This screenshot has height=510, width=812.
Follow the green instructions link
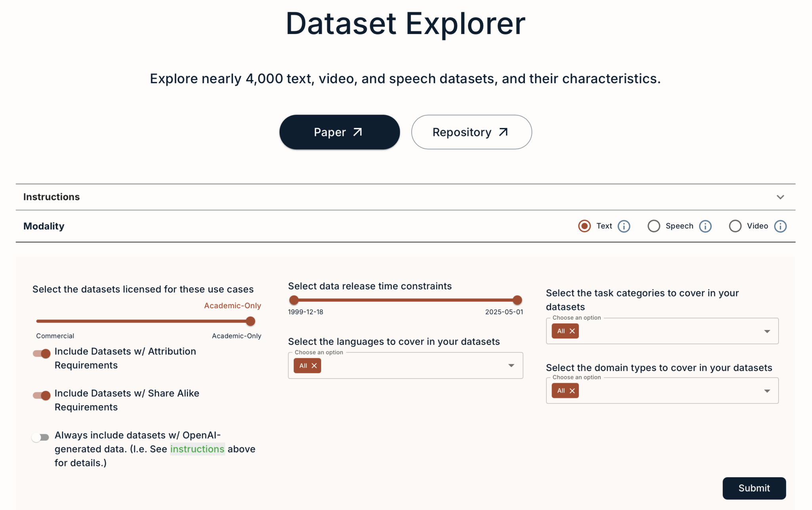[197, 449]
